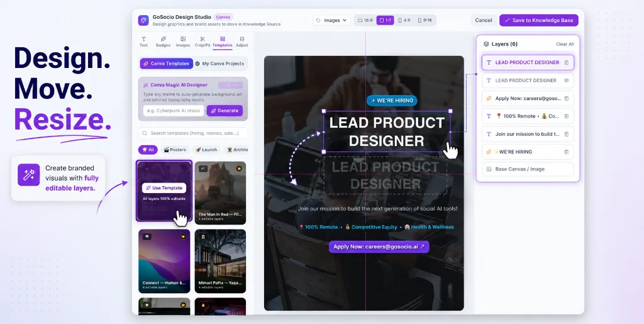Screen dimensions: 644x324
Task: Click the badge icon of Apply Now layer
Action: coord(489,99)
